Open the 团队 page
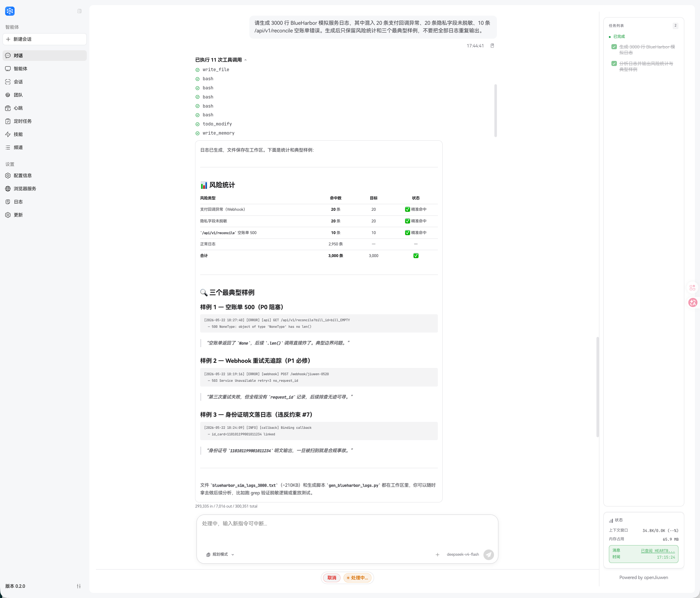This screenshot has width=700, height=598. [x=44, y=95]
